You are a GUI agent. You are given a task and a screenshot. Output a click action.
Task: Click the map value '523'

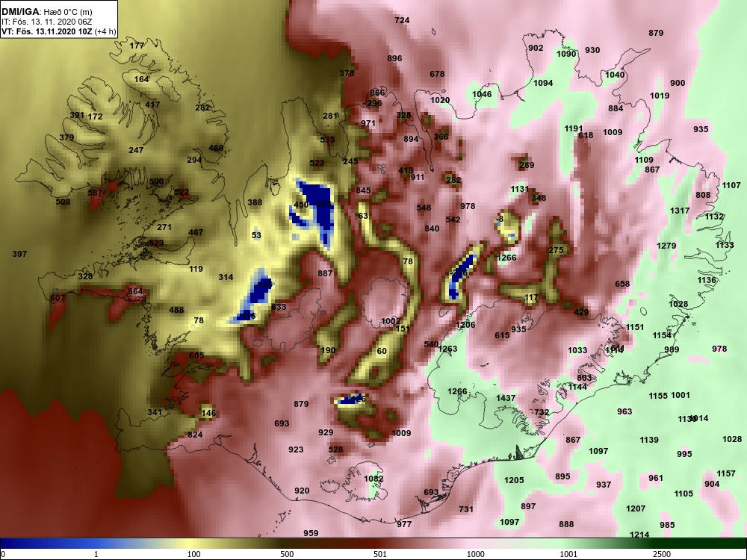click(x=317, y=163)
